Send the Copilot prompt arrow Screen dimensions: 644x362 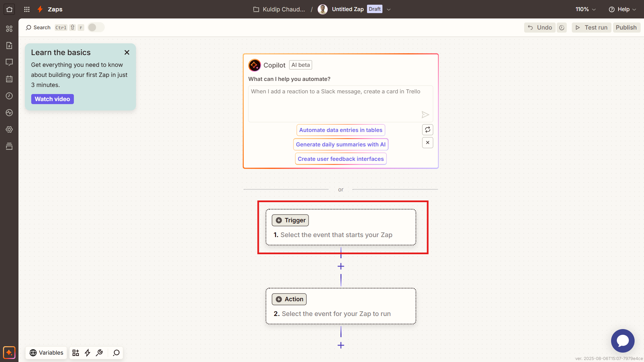click(425, 115)
